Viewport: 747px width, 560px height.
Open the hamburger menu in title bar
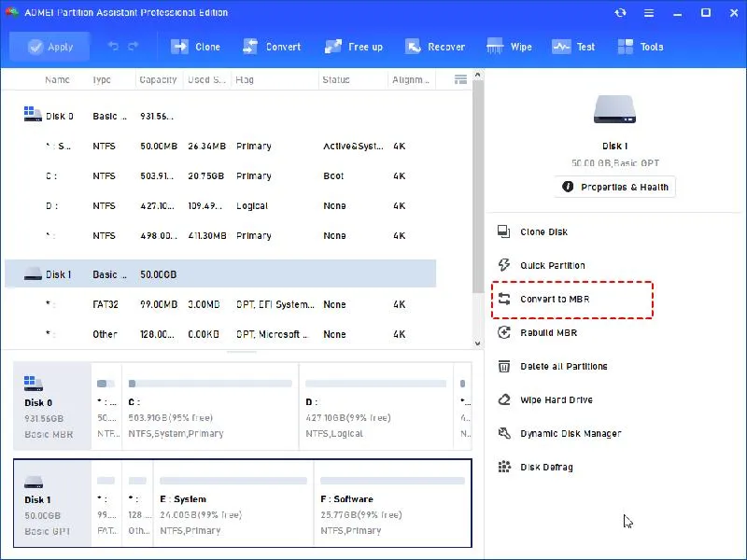[x=649, y=13]
